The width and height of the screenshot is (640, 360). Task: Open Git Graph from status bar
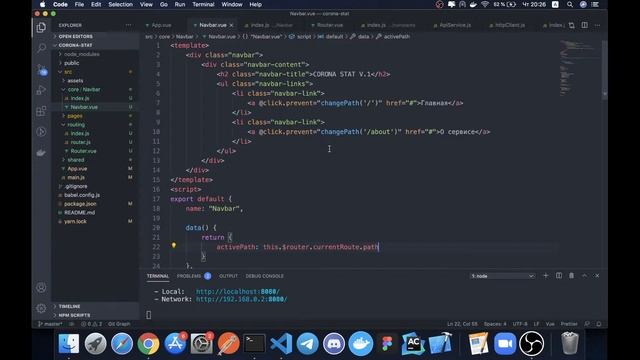click(119, 324)
